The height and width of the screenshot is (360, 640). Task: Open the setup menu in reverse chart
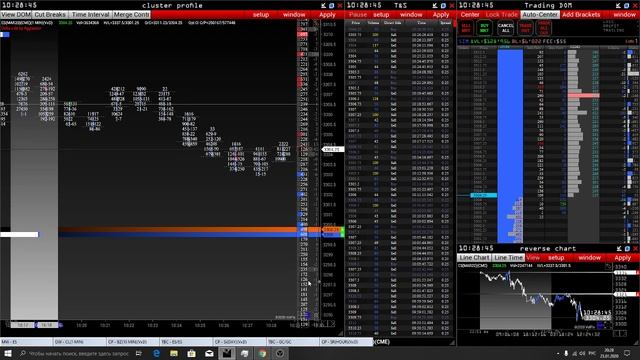(556, 258)
